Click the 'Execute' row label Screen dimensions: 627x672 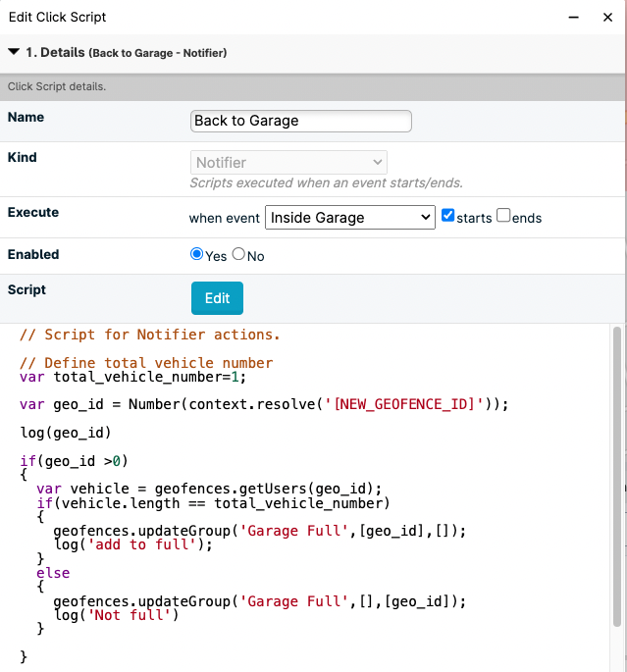coord(33,212)
